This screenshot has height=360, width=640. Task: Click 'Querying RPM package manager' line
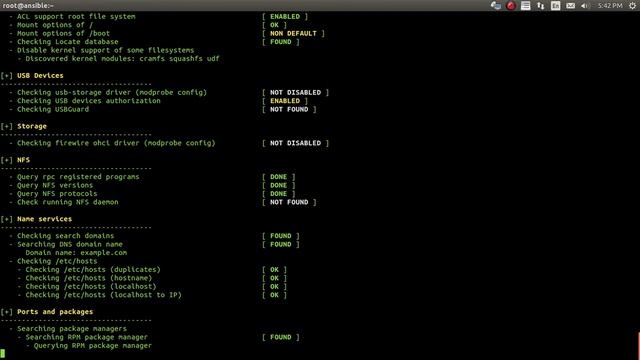pos(93,346)
